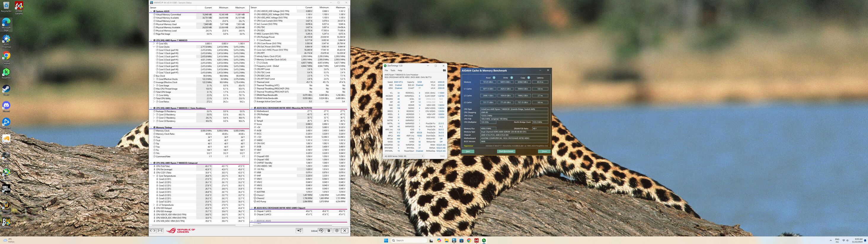
Task: Click HWiNFO expand-columns arrows button
Action: (153, 231)
